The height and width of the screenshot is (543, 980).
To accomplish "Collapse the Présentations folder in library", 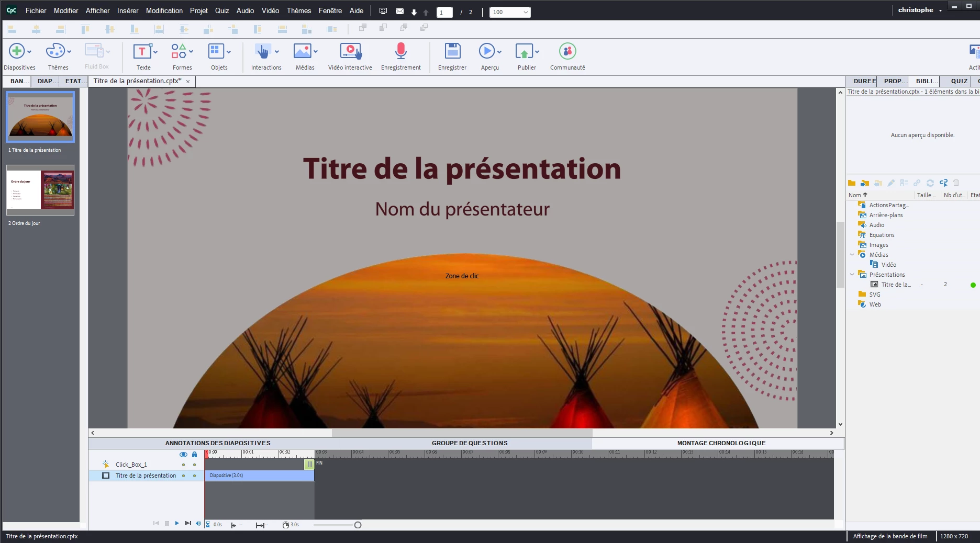I will [x=852, y=275].
